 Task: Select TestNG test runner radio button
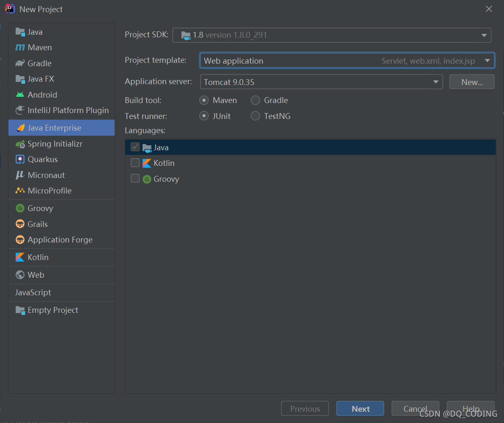tap(255, 116)
